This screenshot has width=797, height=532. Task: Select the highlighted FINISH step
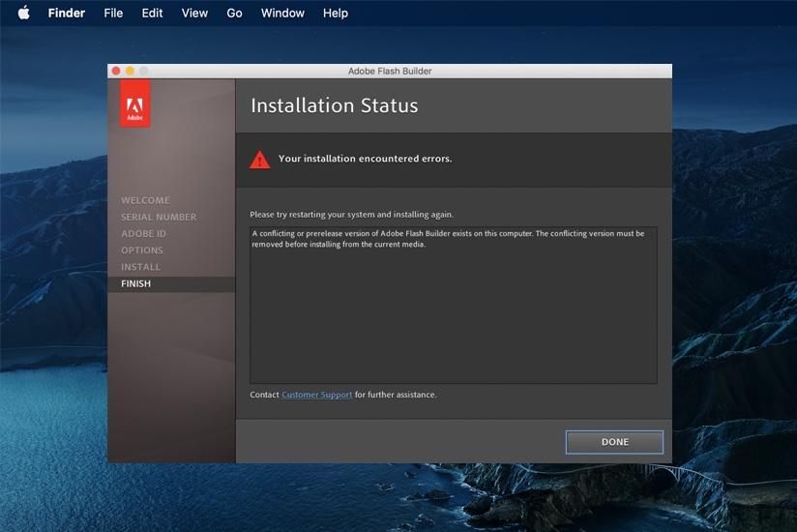[136, 284]
